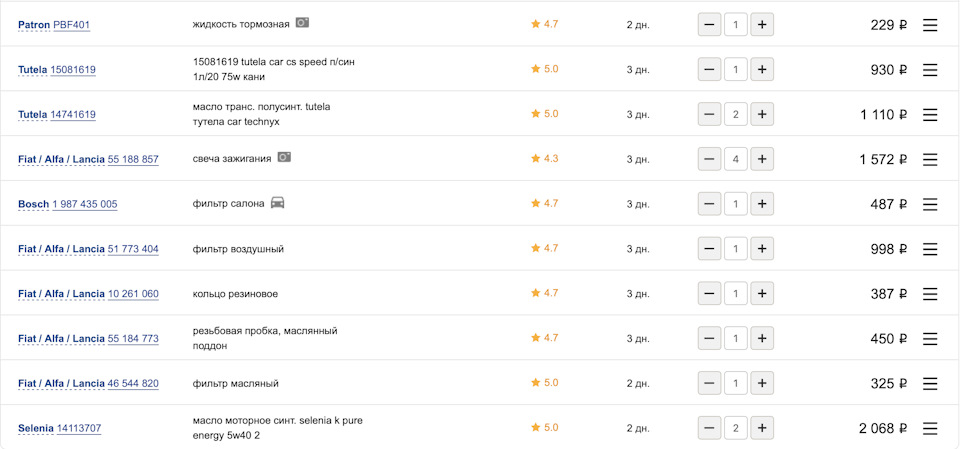Open hamburger menu for Patron PBF401 row
960x449 pixels.
pyautogui.click(x=930, y=25)
